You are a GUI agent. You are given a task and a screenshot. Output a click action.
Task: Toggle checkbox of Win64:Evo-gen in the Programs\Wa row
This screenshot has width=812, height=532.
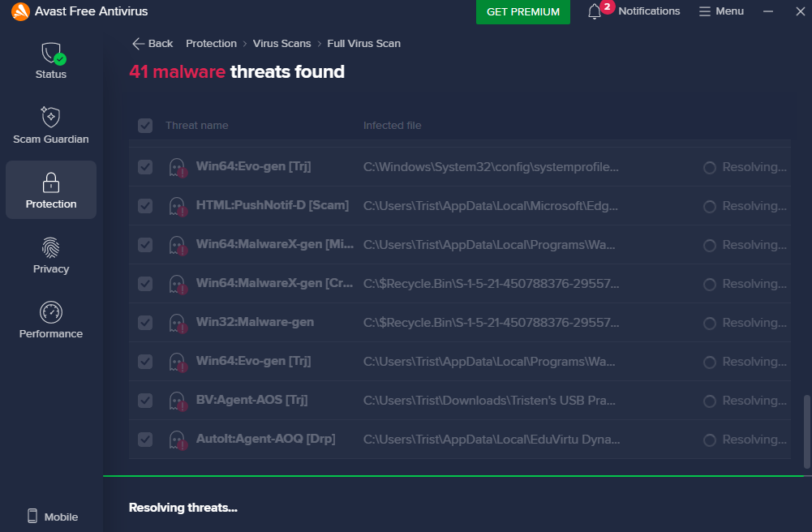(x=145, y=361)
